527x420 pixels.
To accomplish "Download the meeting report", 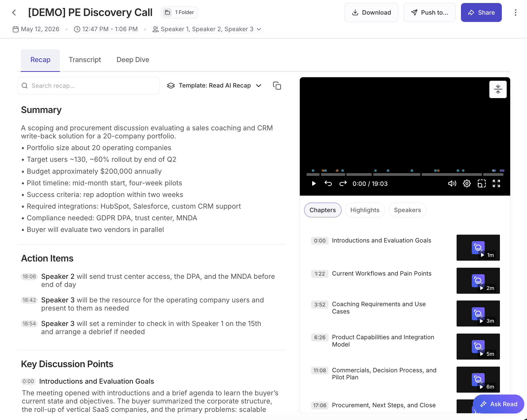I will click(x=371, y=12).
